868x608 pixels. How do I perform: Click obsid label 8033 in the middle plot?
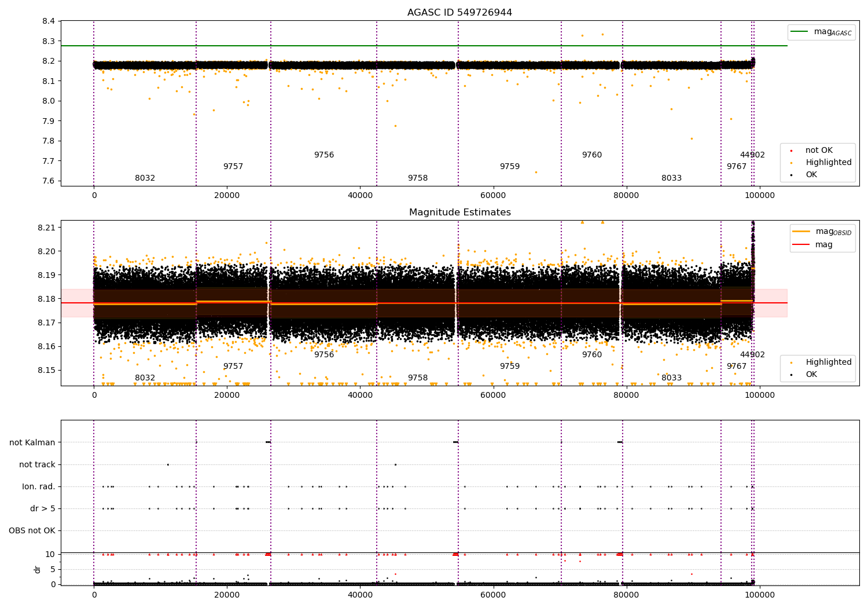click(x=672, y=378)
